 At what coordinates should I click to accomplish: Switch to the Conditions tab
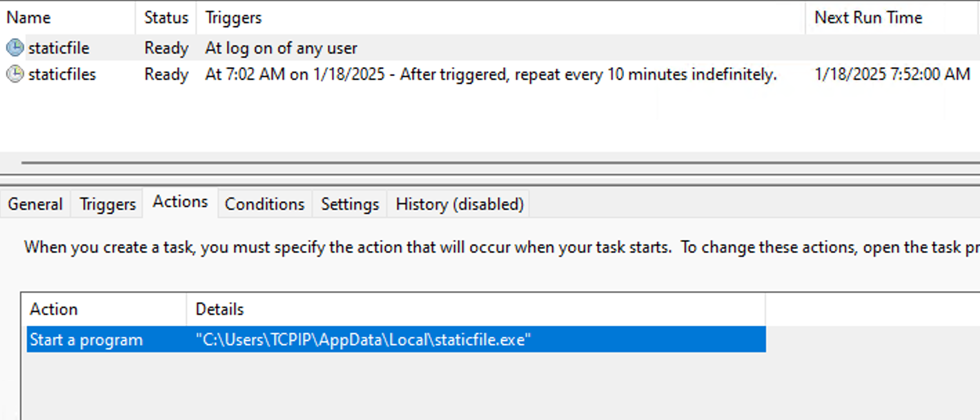tap(264, 204)
